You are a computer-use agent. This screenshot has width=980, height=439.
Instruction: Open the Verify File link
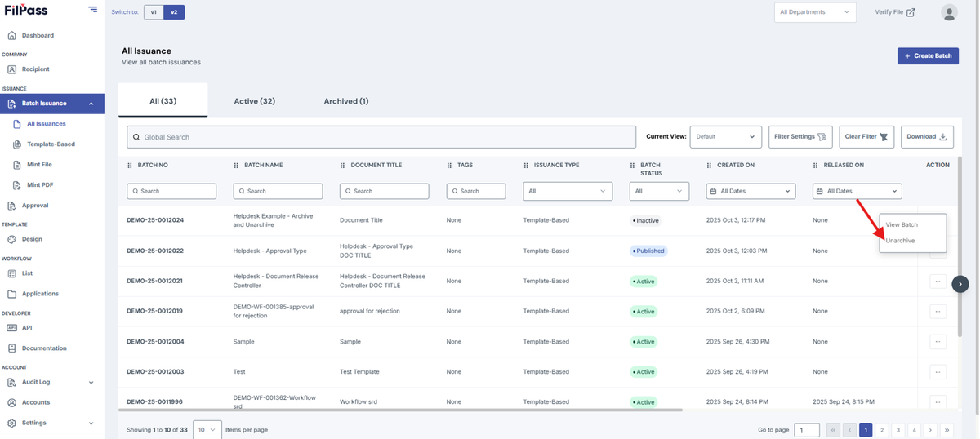tap(894, 12)
